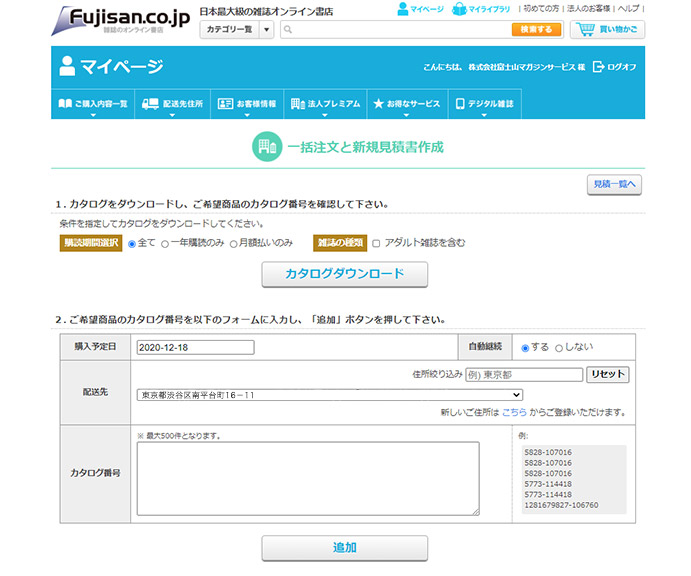Select 全て subscription period radio
This screenshot has width=691, height=576.
132,244
